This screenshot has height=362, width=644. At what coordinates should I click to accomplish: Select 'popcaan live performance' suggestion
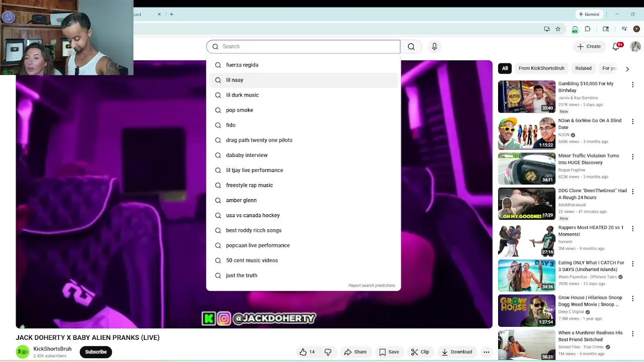pyautogui.click(x=303, y=245)
